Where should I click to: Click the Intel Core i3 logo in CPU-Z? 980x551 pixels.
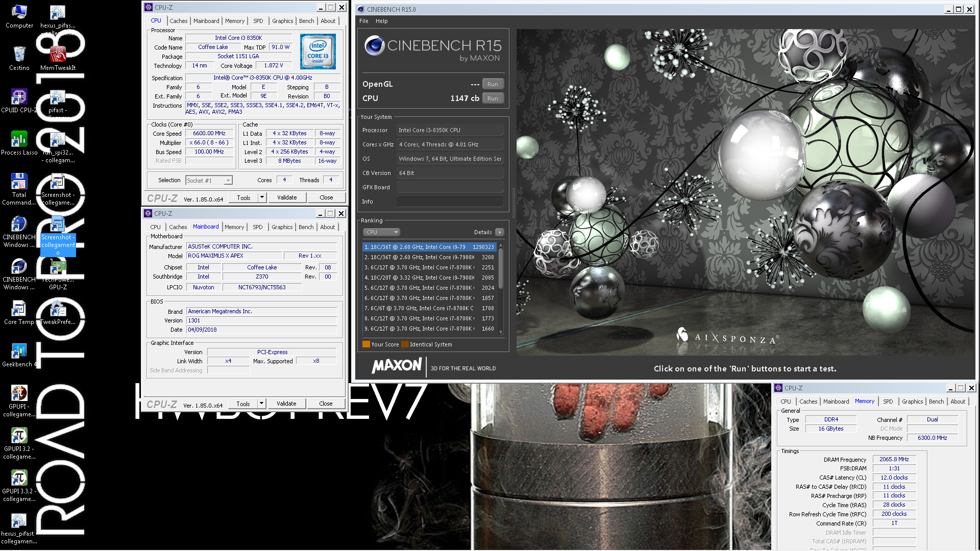click(x=317, y=52)
